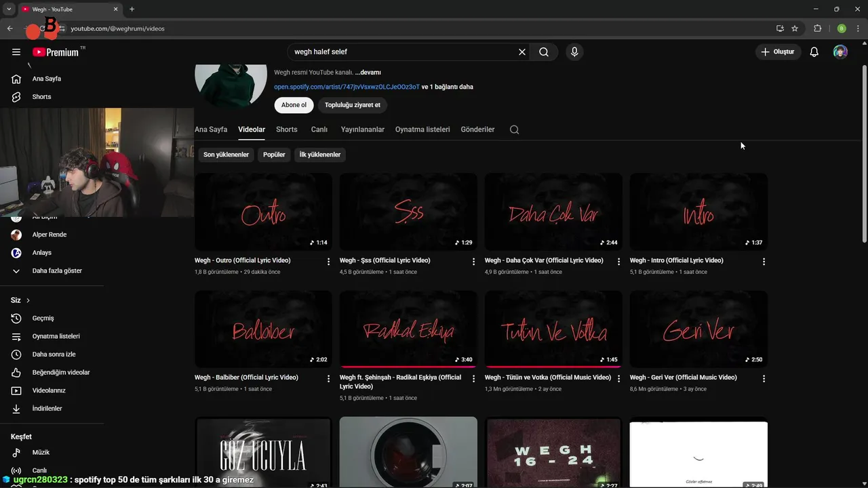This screenshot has width=868, height=488.
Task: Expand channel description with ...devamı
Action: tap(368, 73)
